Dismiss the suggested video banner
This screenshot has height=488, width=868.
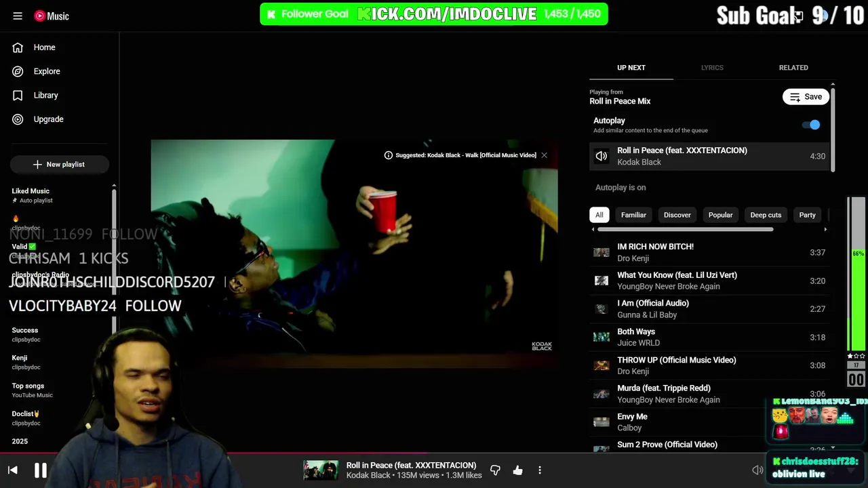(x=544, y=155)
